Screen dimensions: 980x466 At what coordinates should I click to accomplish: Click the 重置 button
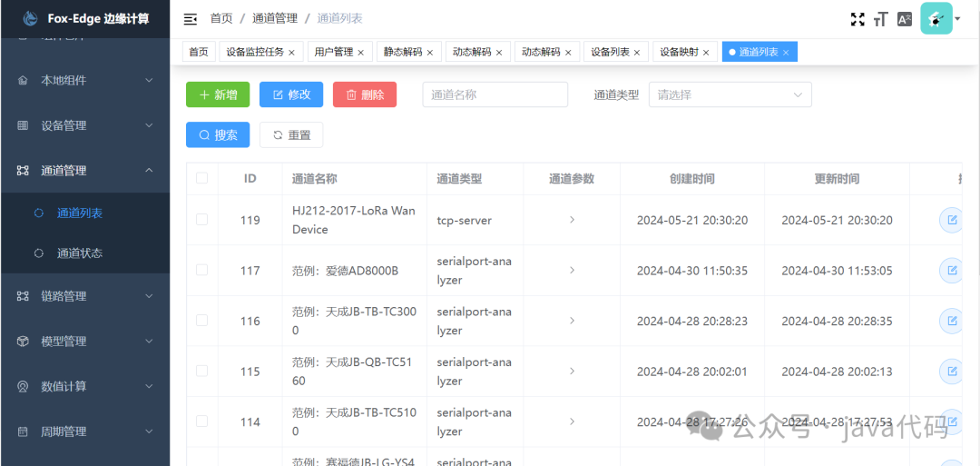coord(291,134)
